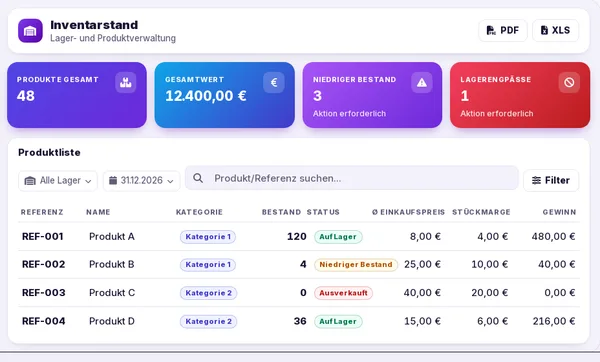
Task: Sort by the Status column header
Action: click(x=323, y=212)
